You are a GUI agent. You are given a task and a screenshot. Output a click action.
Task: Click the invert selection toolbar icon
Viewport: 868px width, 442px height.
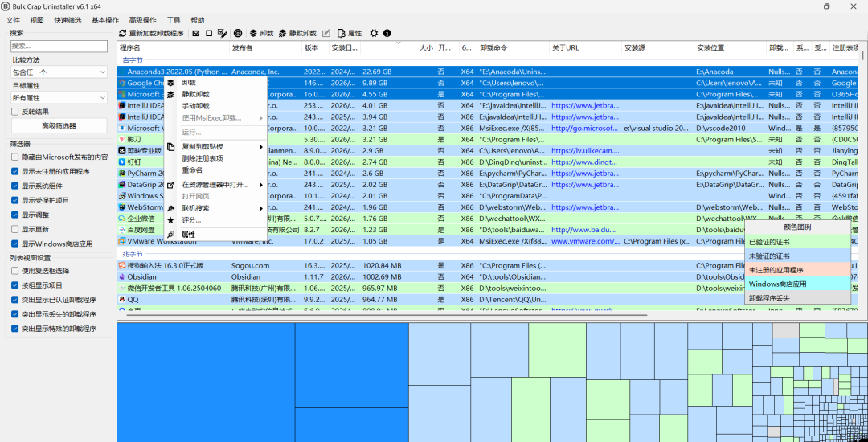click(x=223, y=33)
